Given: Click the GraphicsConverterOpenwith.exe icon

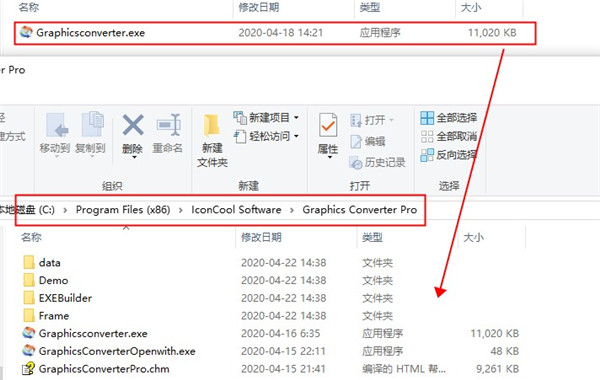Looking at the screenshot, I should (x=29, y=351).
